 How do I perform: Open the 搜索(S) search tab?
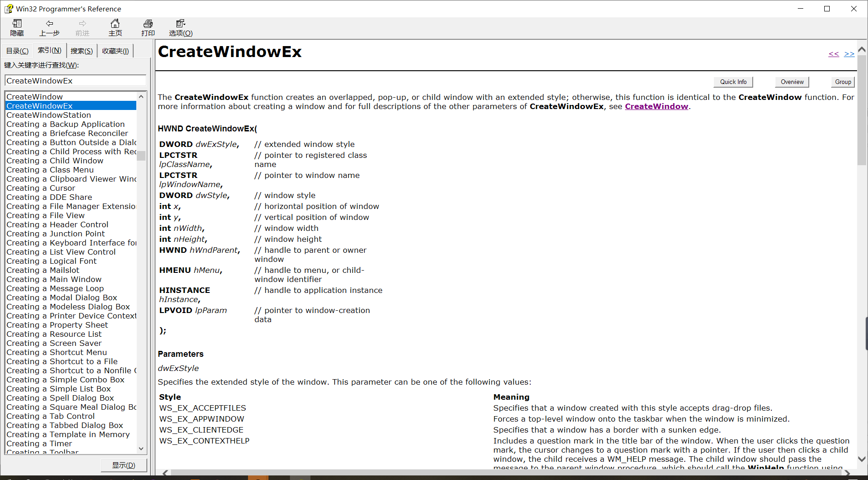(x=82, y=51)
